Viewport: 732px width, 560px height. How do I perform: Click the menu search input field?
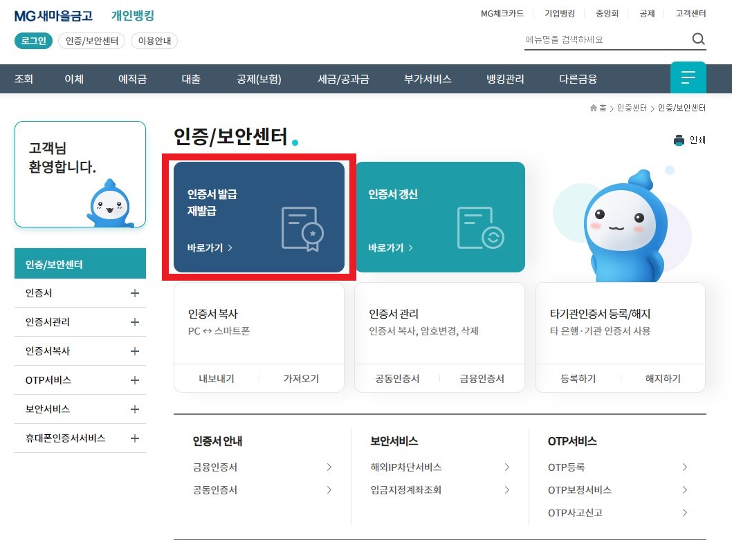(x=602, y=39)
